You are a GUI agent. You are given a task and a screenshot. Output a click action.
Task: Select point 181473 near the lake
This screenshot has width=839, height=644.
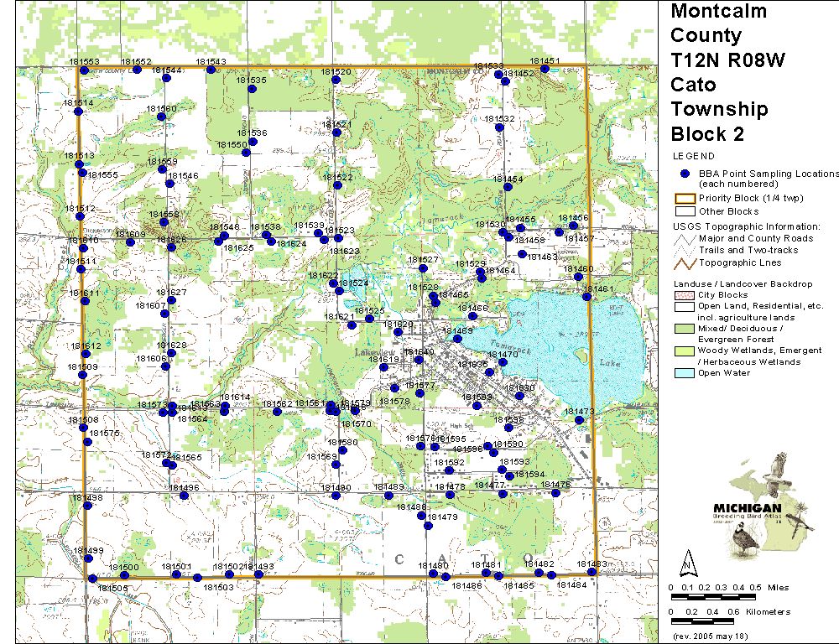tap(579, 420)
